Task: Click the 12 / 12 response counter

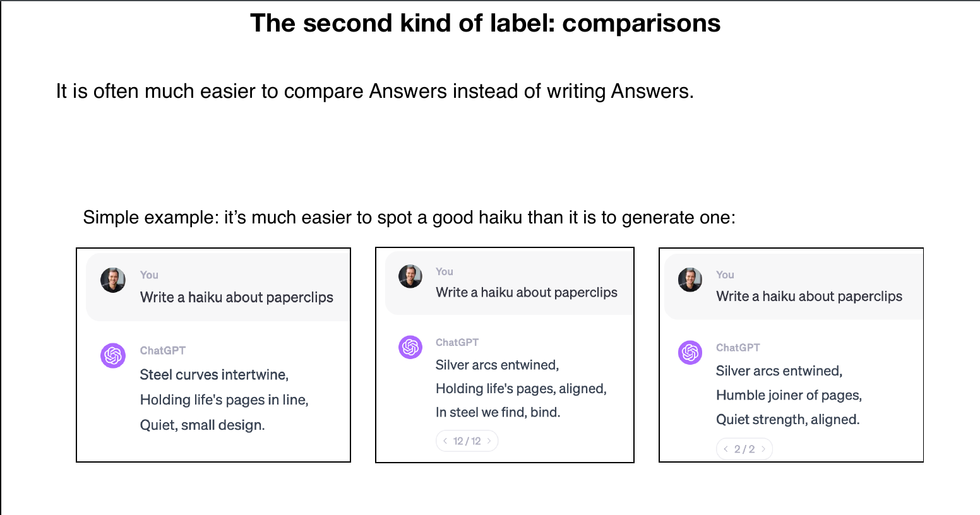Action: click(467, 441)
